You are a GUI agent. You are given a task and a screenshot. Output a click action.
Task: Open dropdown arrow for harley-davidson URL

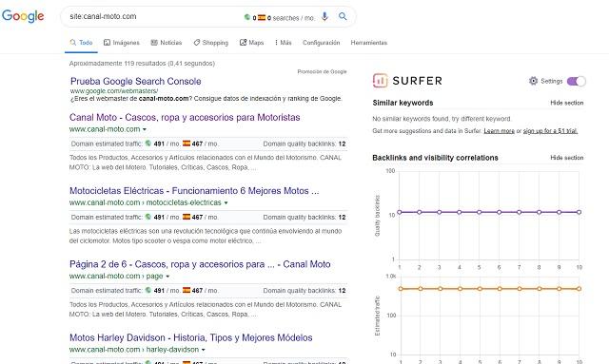point(203,350)
